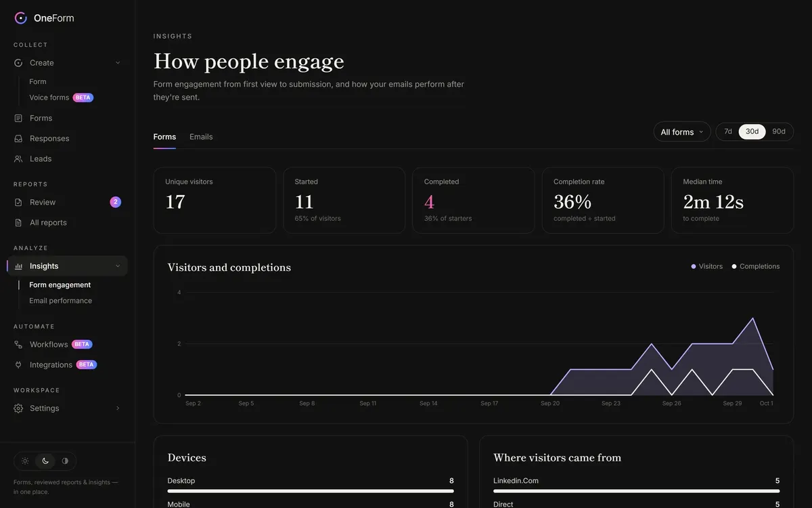Click the Linkedin.Com source progress bar

pos(637,491)
